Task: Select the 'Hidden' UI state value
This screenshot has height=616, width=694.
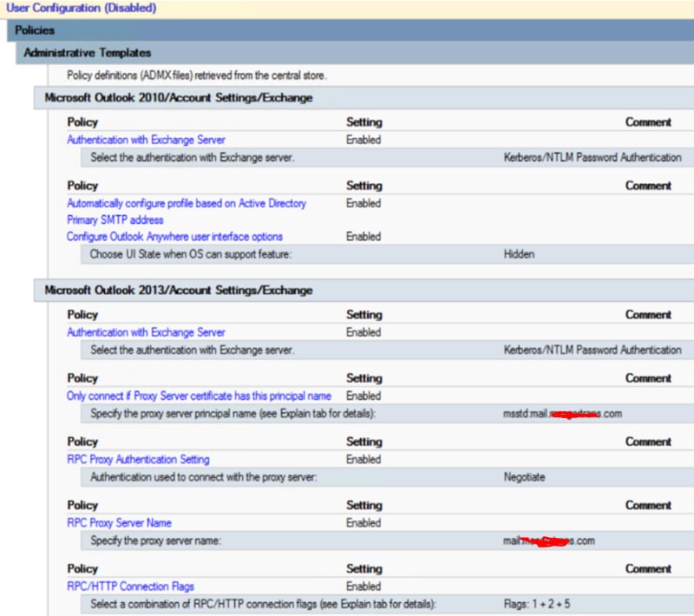Action: click(x=519, y=254)
